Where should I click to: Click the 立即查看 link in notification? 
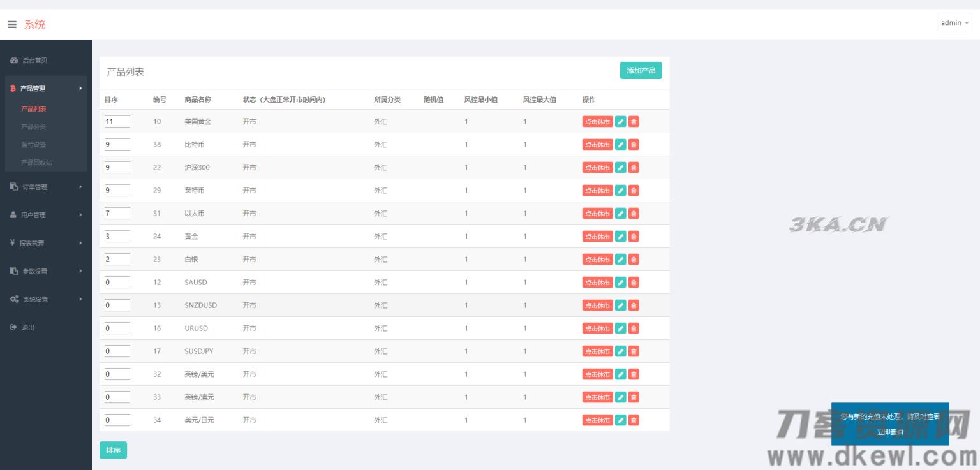(x=889, y=432)
